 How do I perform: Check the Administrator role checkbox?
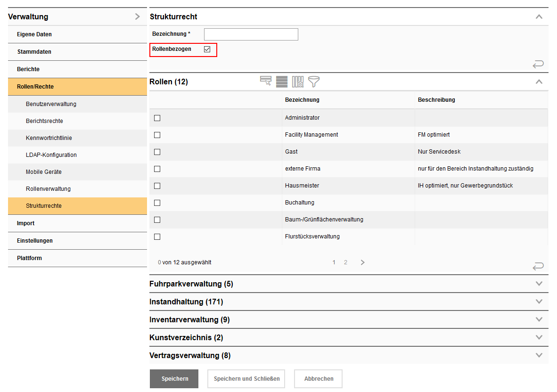(x=157, y=118)
